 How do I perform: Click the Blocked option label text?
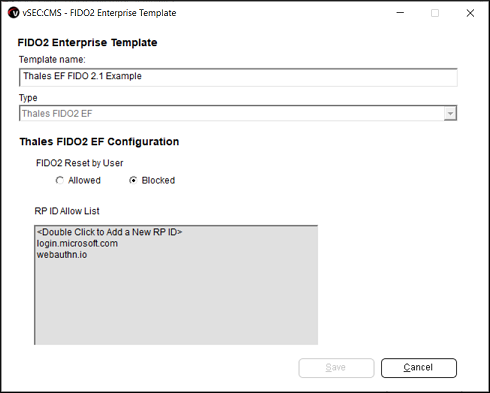tap(158, 180)
